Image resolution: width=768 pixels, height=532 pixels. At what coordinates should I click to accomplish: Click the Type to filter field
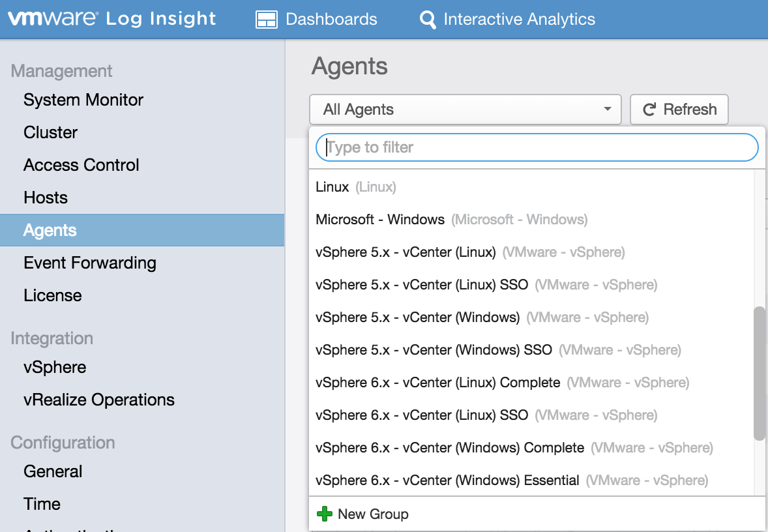click(x=537, y=147)
